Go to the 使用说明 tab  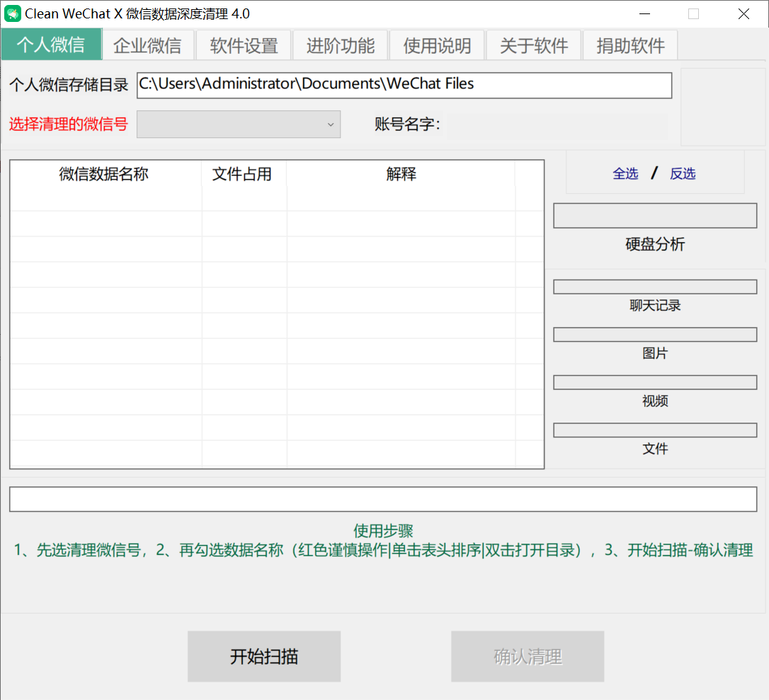coord(437,46)
